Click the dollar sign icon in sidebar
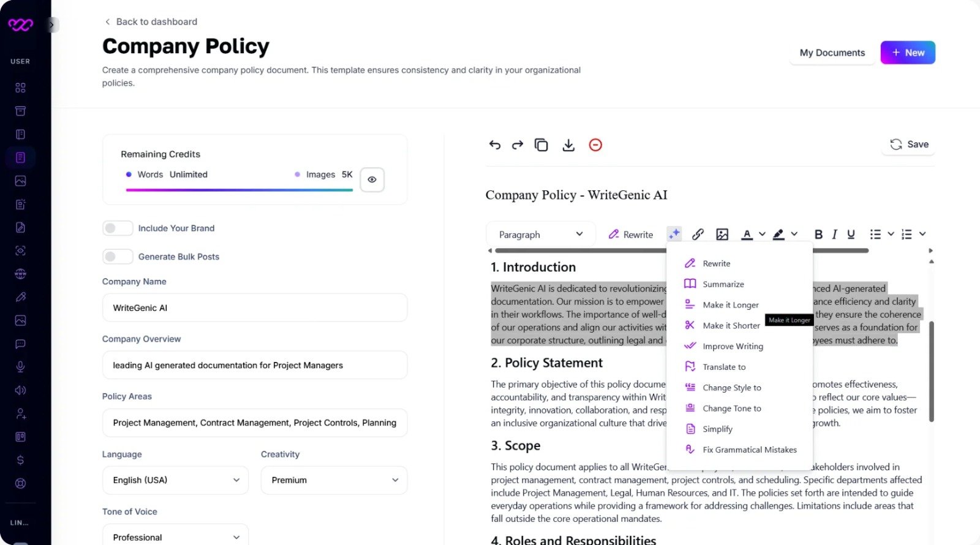The height and width of the screenshot is (545, 980). coord(20,460)
